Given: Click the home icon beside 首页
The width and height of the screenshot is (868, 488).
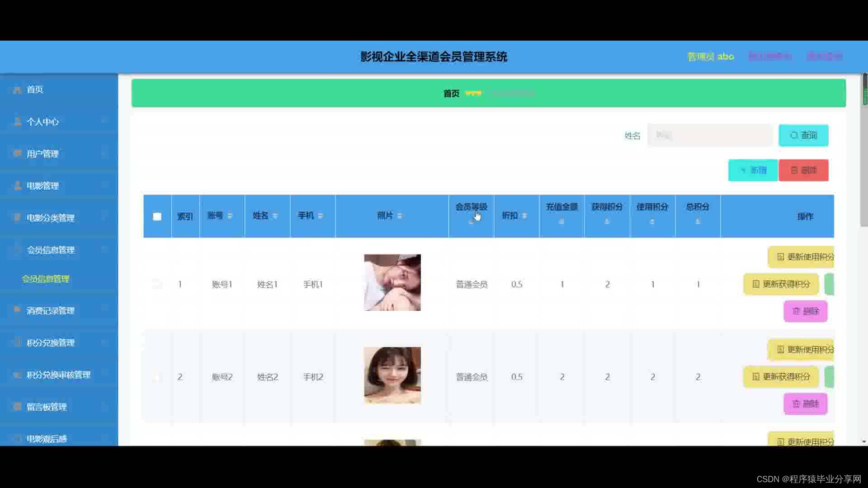Looking at the screenshot, I should coord(17,90).
